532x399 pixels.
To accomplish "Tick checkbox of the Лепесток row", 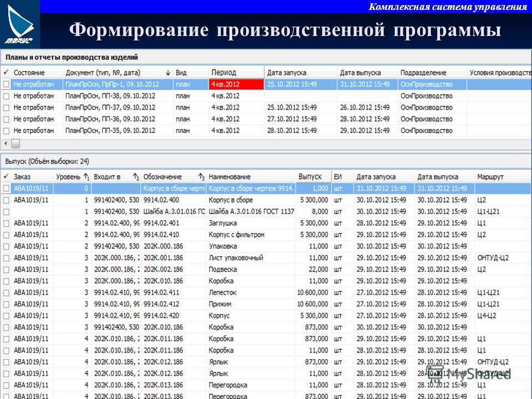I will click(x=6, y=293).
